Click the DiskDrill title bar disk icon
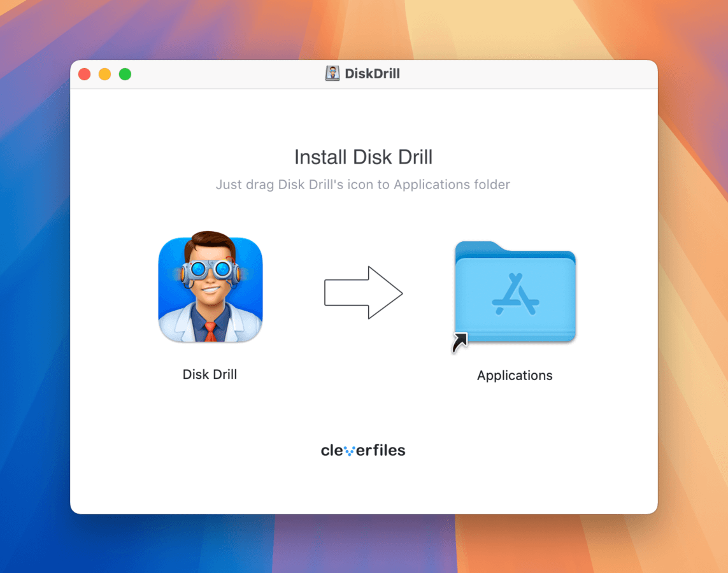Viewport: 728px width, 573px height. 332,73
